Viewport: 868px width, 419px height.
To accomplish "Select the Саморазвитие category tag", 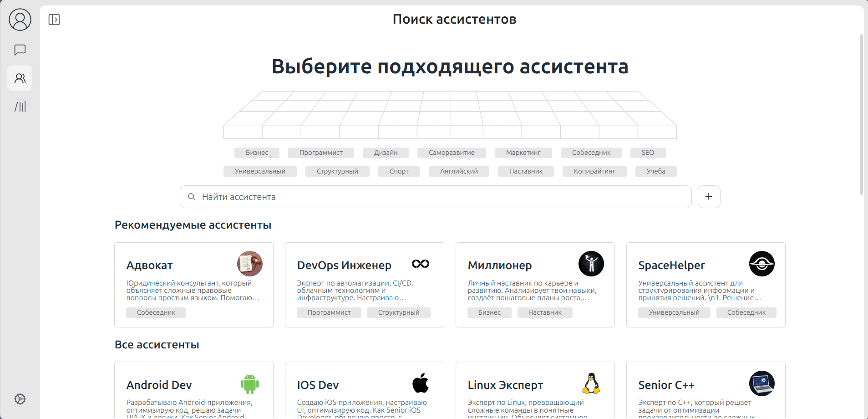I will [x=452, y=153].
